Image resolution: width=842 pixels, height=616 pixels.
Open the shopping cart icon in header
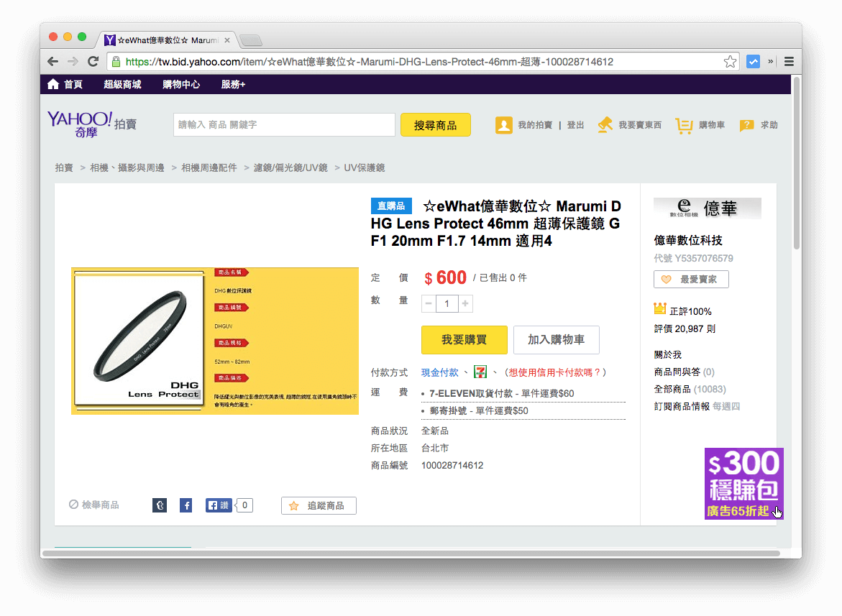click(684, 125)
